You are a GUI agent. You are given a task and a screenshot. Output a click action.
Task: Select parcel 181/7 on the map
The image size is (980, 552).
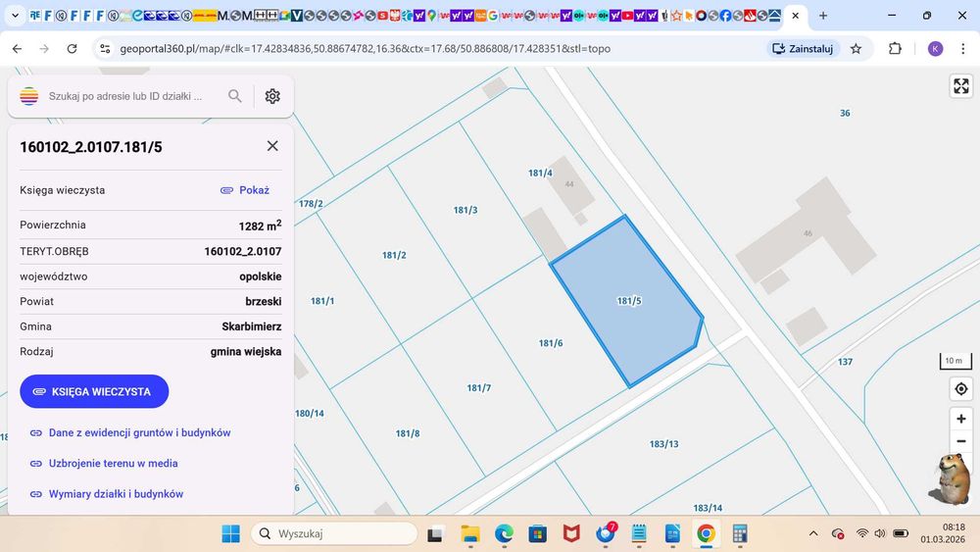click(479, 388)
